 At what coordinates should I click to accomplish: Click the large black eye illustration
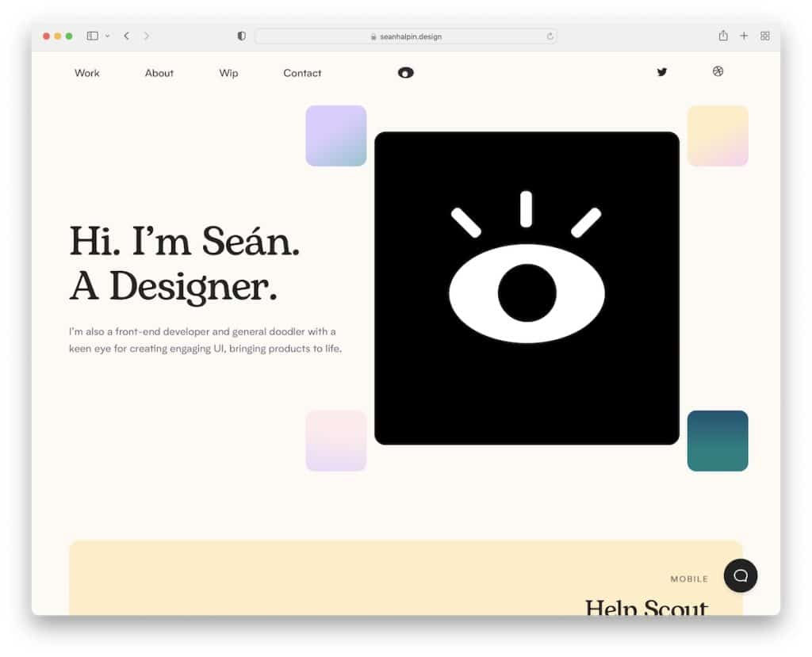pos(527,288)
